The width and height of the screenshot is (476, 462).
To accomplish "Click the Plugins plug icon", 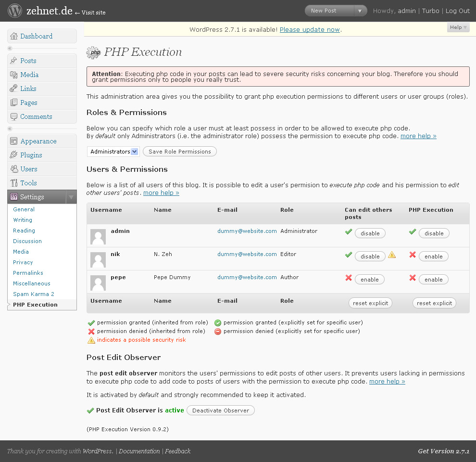I will click(13, 154).
